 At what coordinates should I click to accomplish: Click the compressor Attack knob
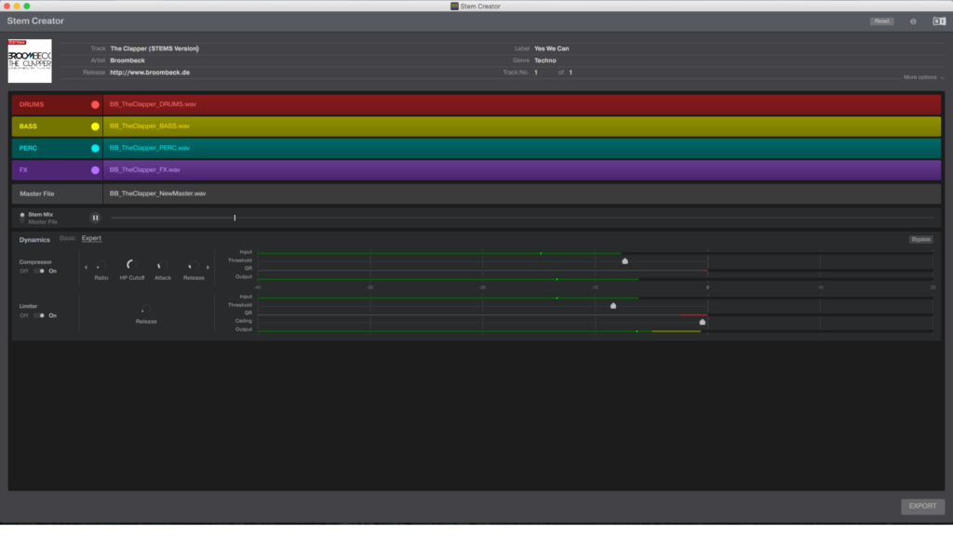pyautogui.click(x=162, y=266)
